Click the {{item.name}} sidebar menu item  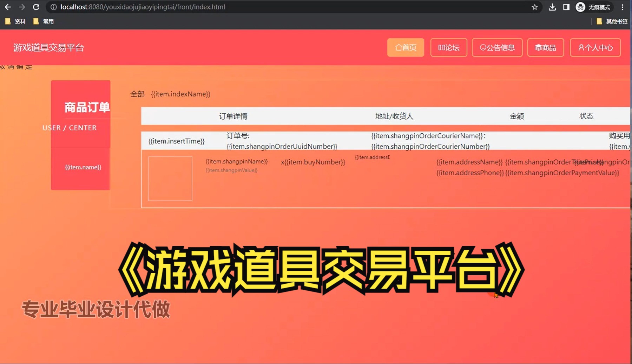pos(83,167)
